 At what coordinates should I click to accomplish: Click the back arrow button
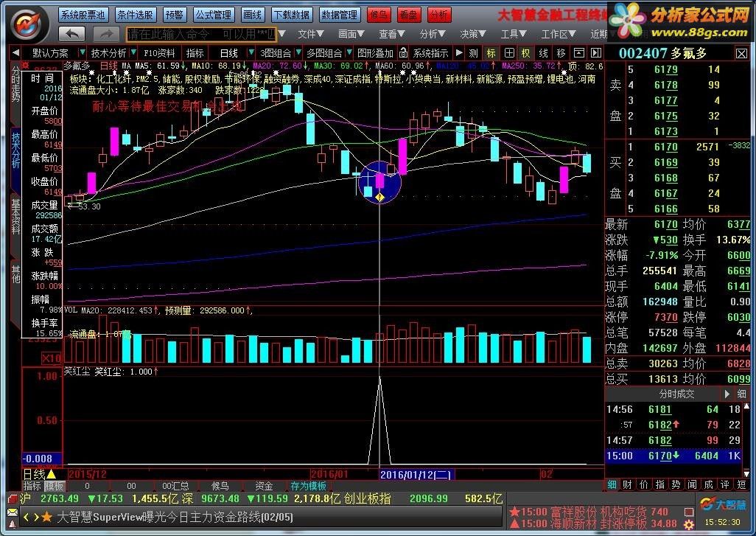pos(71,34)
